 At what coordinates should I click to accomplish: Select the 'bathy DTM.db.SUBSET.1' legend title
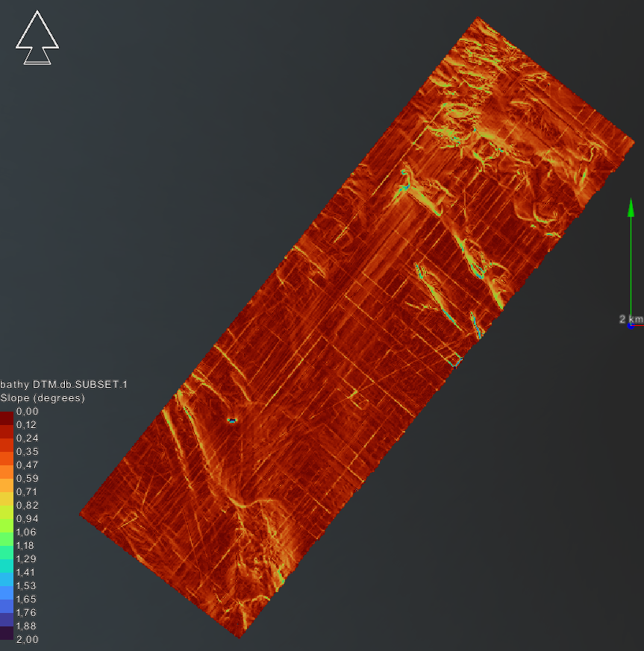tap(63, 385)
